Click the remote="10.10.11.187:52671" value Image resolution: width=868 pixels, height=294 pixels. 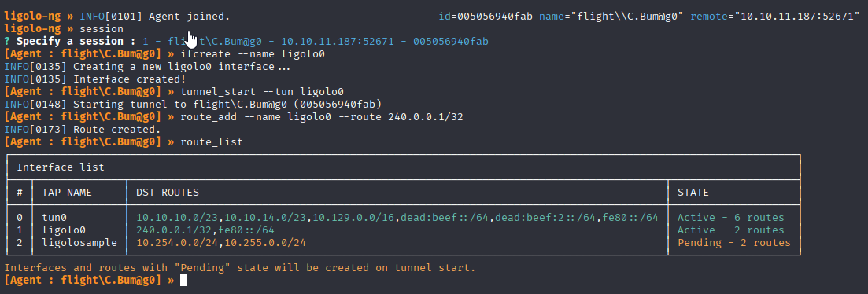[779, 16]
